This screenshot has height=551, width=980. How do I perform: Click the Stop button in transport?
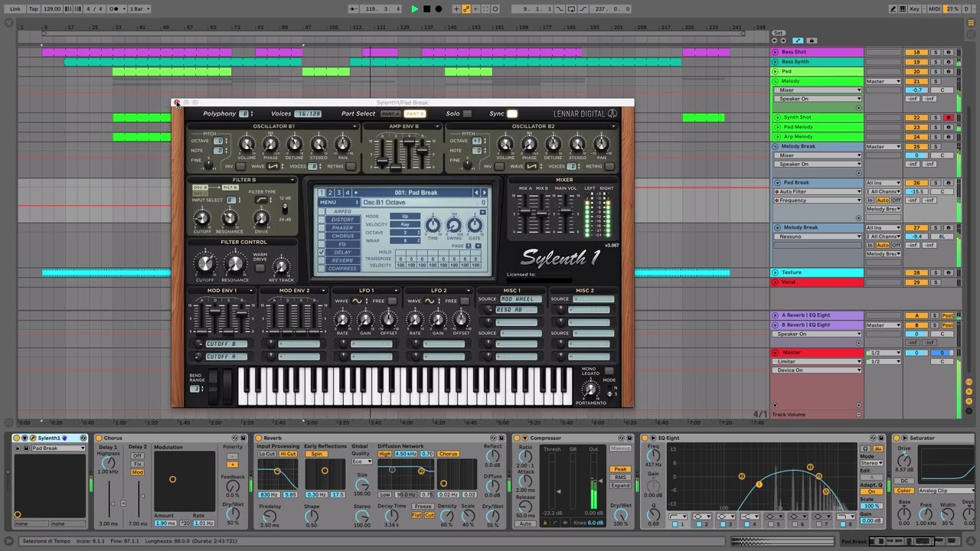(x=426, y=9)
